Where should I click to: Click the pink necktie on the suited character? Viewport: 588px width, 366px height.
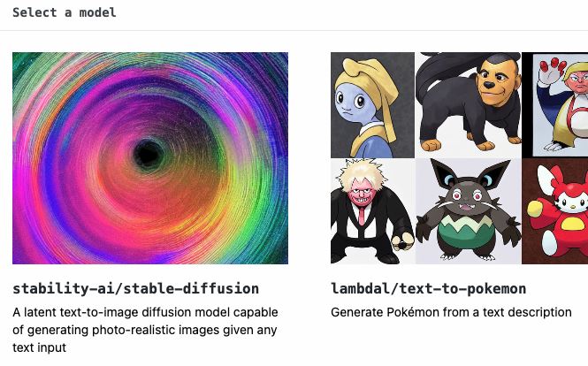point(362,216)
